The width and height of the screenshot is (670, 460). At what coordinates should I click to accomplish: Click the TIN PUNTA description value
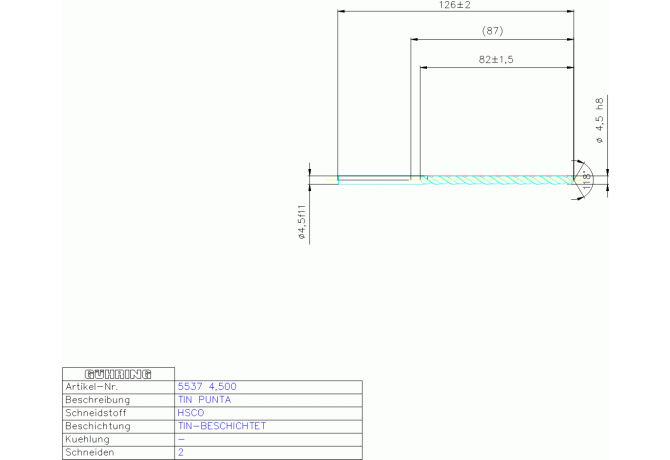[x=203, y=399]
